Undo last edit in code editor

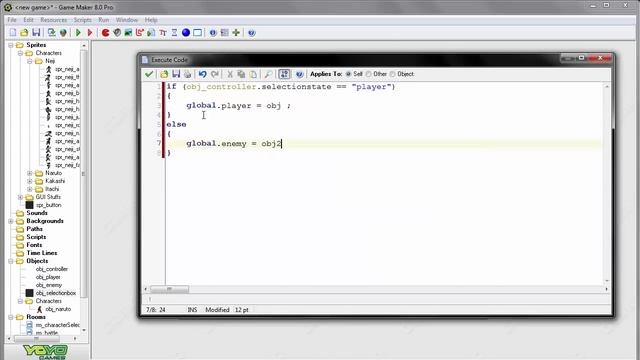point(203,74)
